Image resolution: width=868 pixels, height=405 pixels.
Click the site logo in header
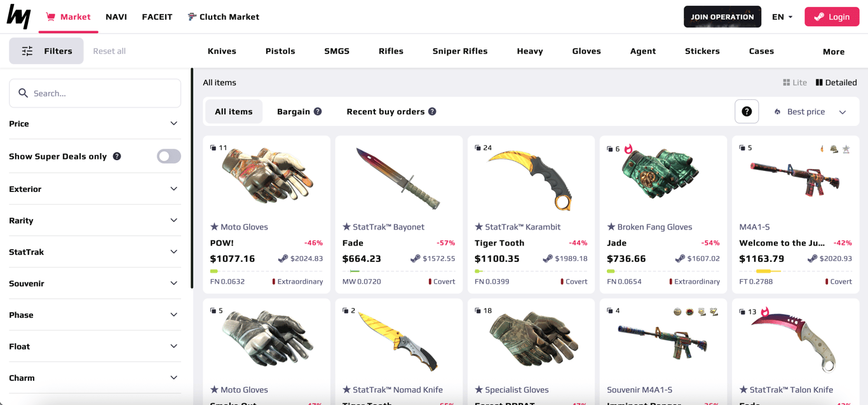(18, 17)
